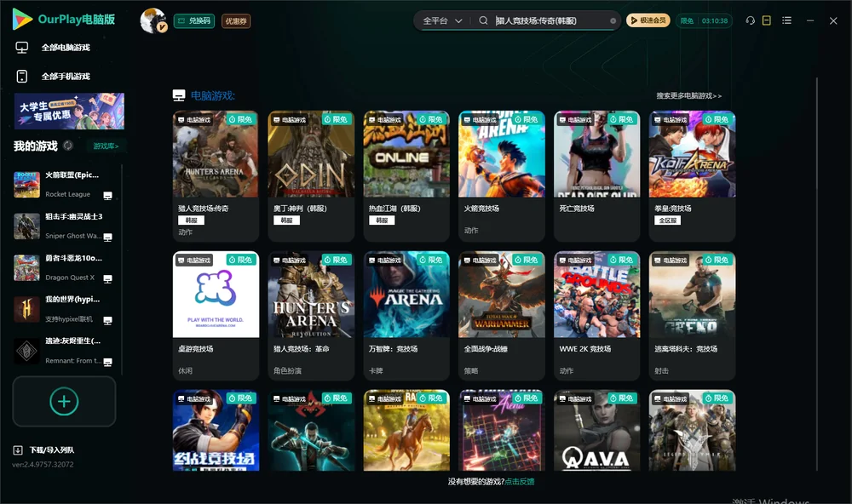Image resolution: width=852 pixels, height=504 pixels.
Task: Click into the search input field
Action: [550, 20]
